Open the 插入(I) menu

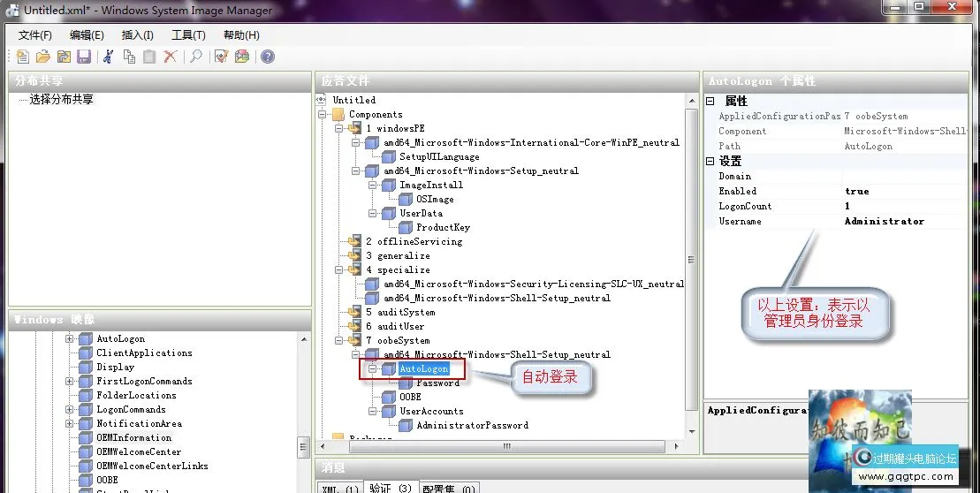click(x=137, y=35)
